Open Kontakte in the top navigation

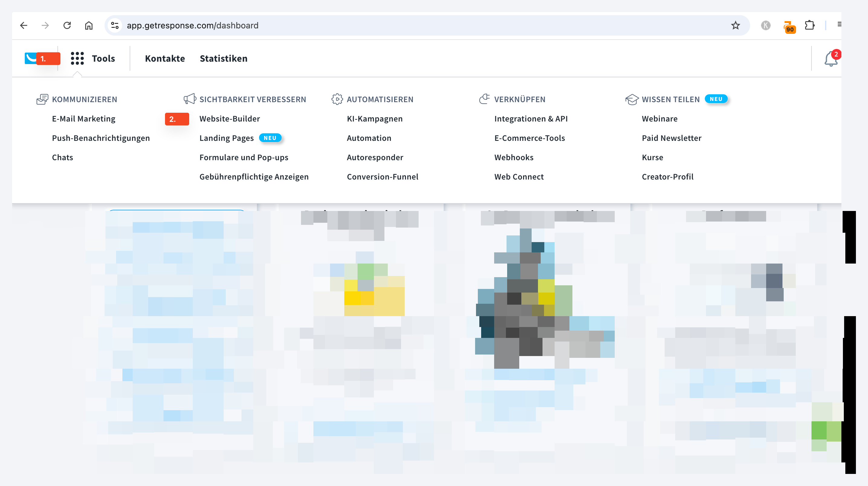[x=165, y=58]
